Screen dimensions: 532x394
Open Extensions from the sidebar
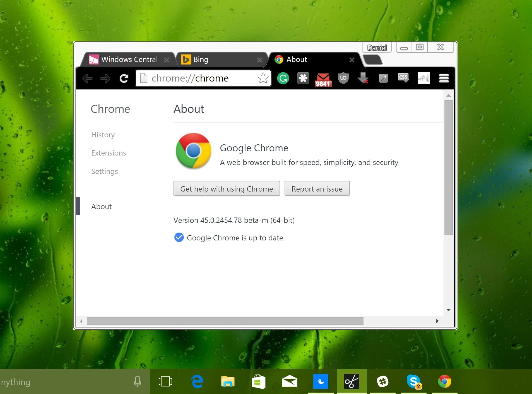coord(109,153)
